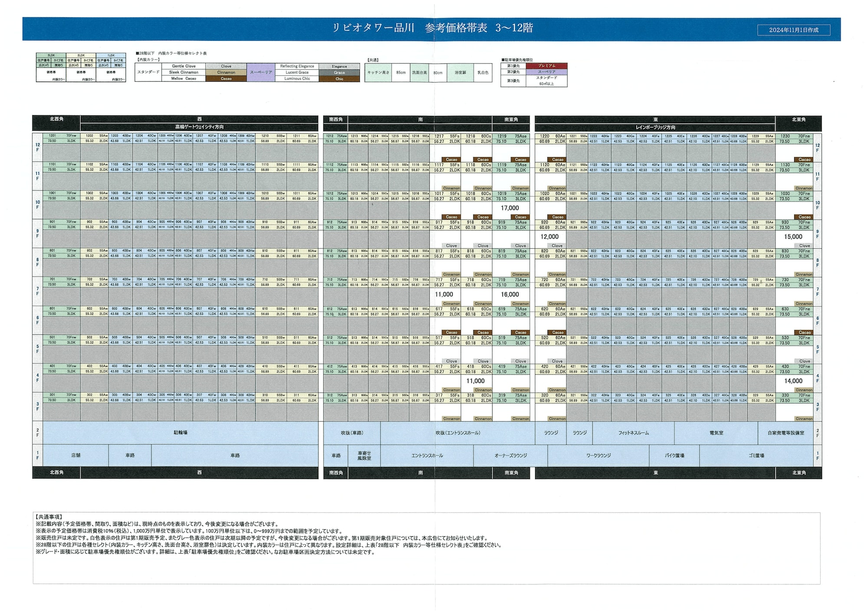
Task: Click the title 'リビオタワー品川 参考価格帯表 3〜12階'
Action: pos(432,28)
